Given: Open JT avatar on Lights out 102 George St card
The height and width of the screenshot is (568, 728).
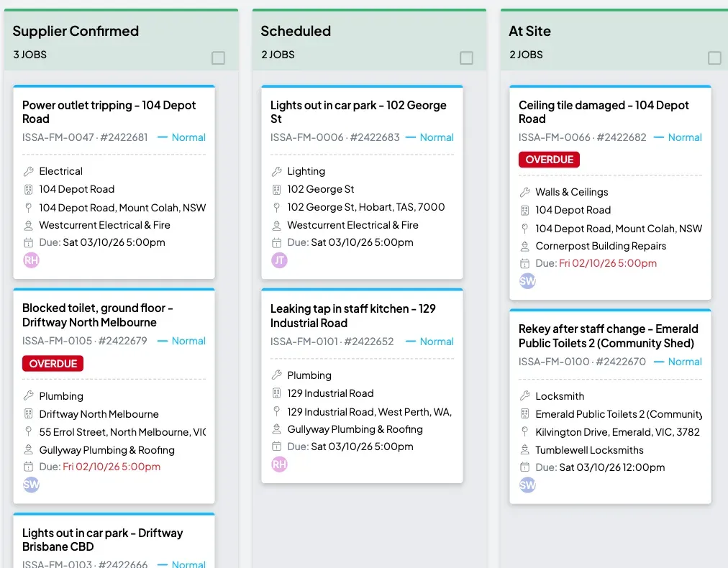Looking at the screenshot, I should pyautogui.click(x=280, y=260).
